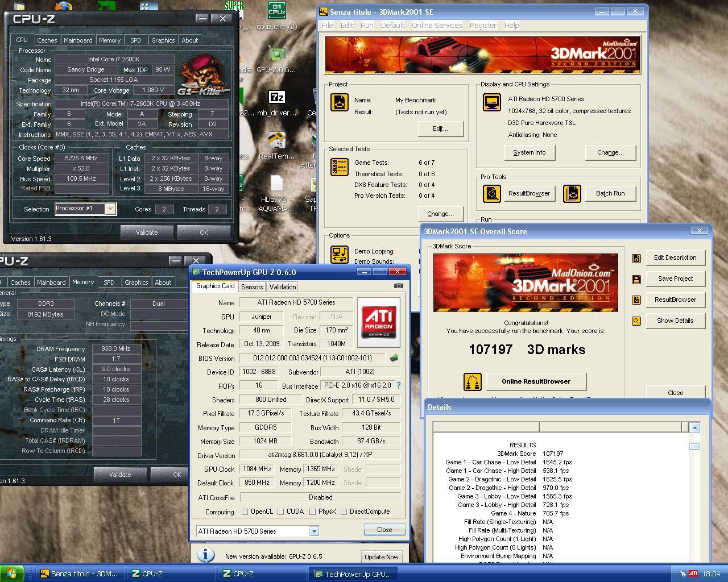Click the DRAM Frequency value 938.0 MHz
Image resolution: width=728 pixels, height=582 pixels.
(x=116, y=349)
